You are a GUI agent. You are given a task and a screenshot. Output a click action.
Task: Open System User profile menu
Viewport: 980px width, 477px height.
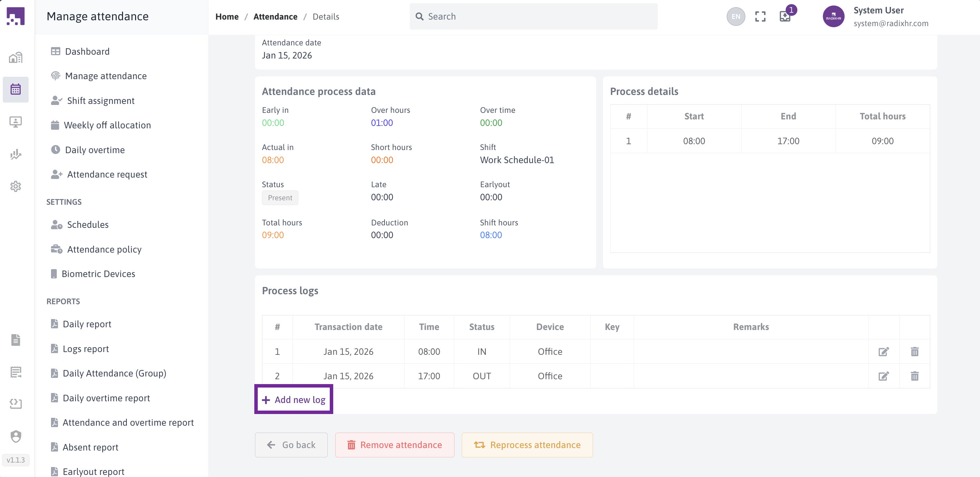click(875, 16)
